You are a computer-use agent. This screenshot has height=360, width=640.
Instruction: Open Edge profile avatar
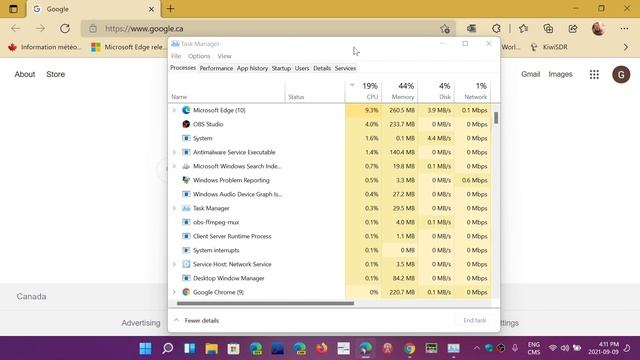pyautogui.click(x=598, y=29)
